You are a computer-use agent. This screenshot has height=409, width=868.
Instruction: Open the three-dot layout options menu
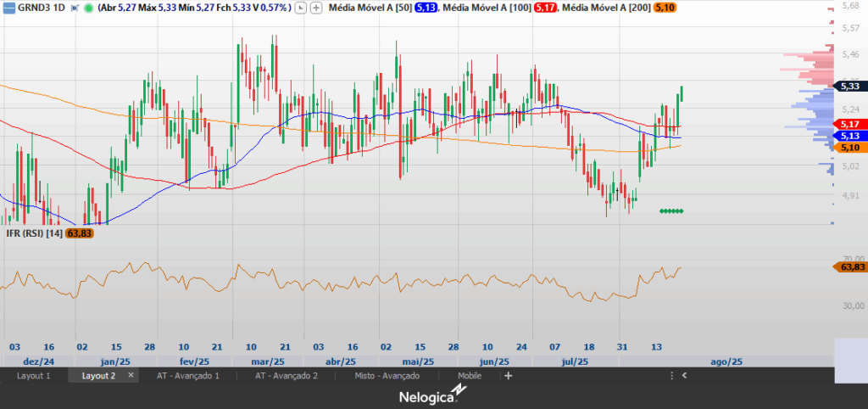click(672, 376)
